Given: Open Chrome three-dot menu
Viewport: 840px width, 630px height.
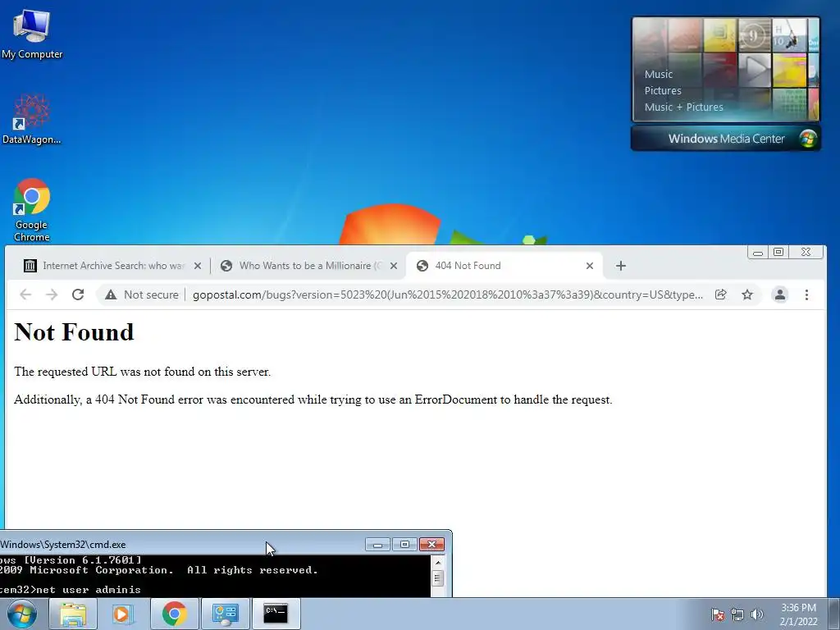Looking at the screenshot, I should [x=806, y=294].
